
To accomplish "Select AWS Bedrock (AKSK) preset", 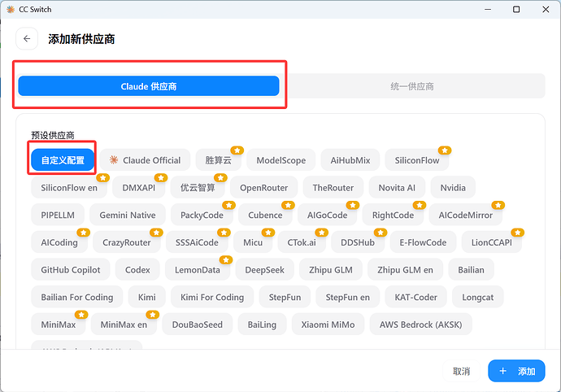I will [x=421, y=324].
